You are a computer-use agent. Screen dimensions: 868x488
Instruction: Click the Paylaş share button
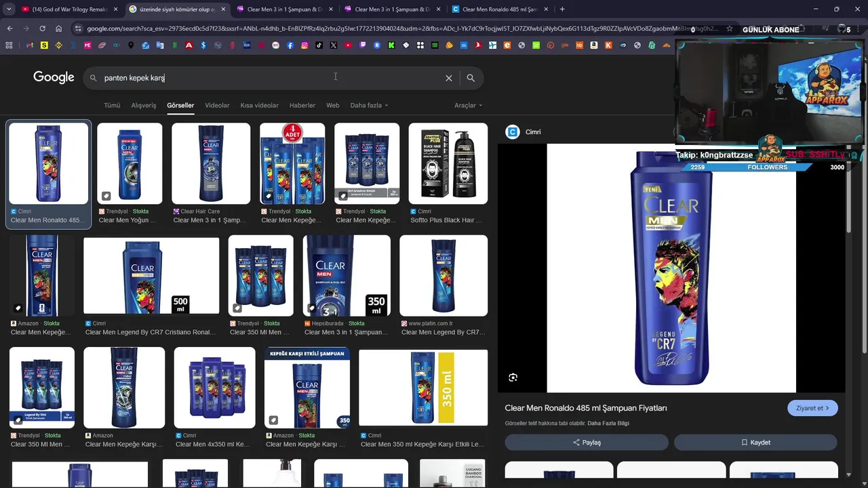coord(587,442)
